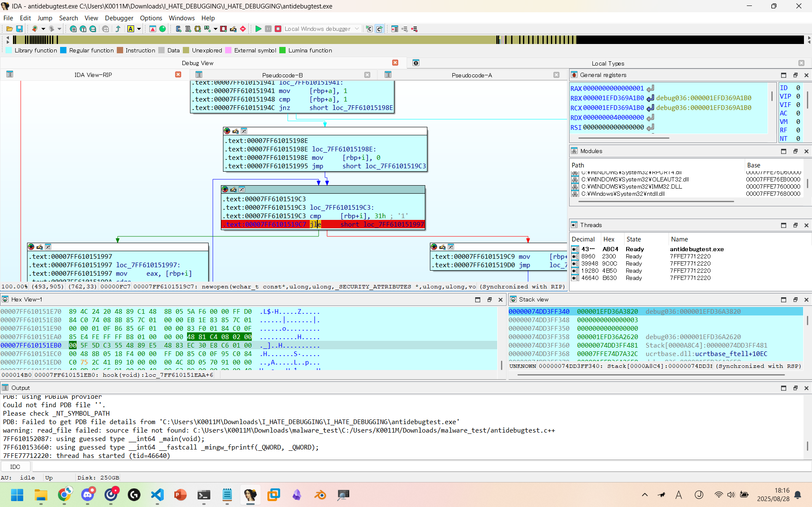Expand the yellow text highlight dropdown arrow

click(x=139, y=29)
